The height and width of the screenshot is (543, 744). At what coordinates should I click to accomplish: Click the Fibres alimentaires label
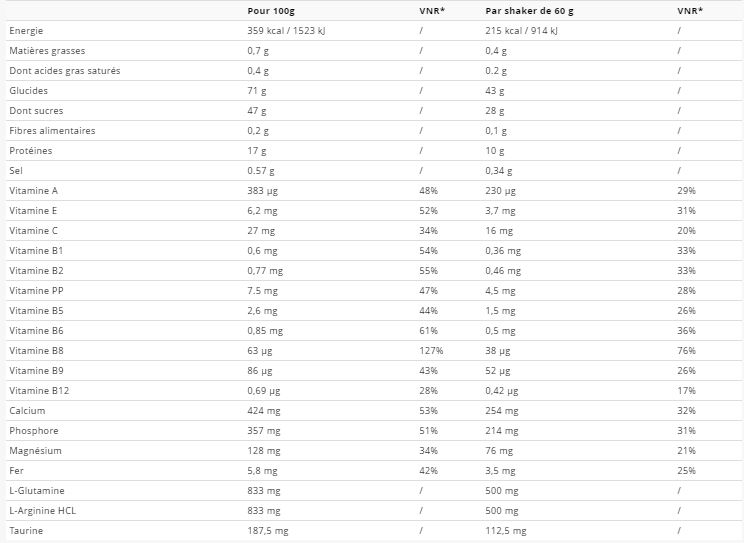[x=51, y=130]
